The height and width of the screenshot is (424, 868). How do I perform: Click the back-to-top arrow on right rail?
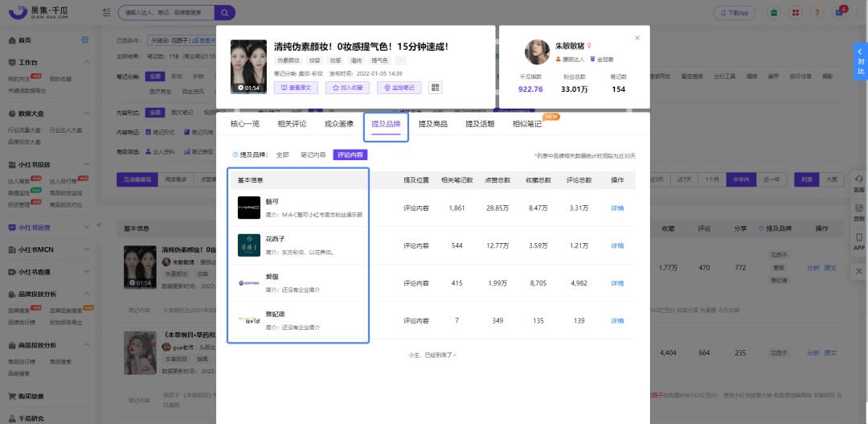point(859,271)
